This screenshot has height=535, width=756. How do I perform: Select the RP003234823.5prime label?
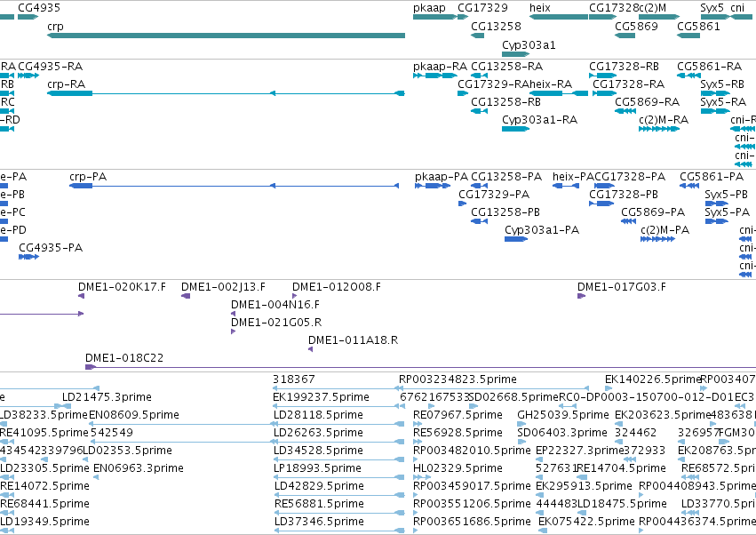pyautogui.click(x=458, y=379)
